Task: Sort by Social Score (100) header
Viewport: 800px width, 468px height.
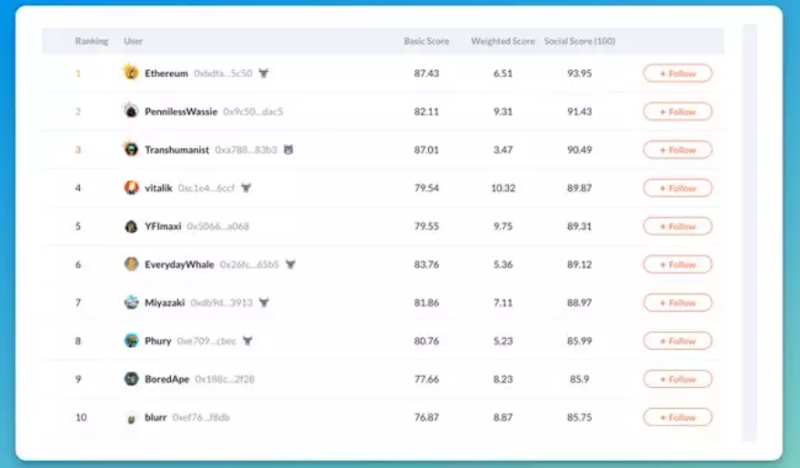Action: pyautogui.click(x=579, y=41)
